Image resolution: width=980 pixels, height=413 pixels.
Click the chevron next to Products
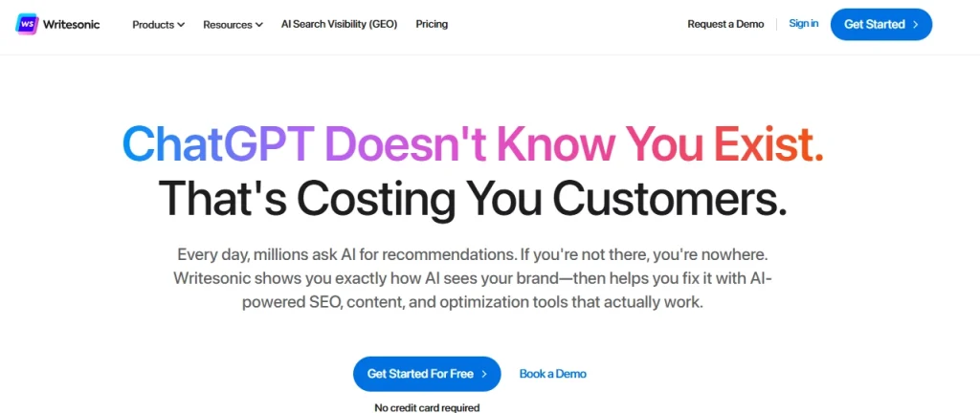(181, 25)
